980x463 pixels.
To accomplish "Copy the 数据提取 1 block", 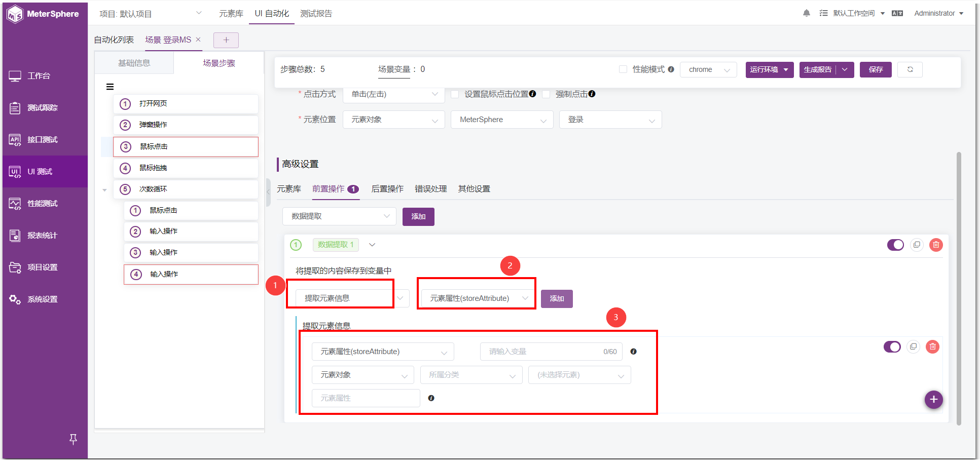I will (917, 245).
